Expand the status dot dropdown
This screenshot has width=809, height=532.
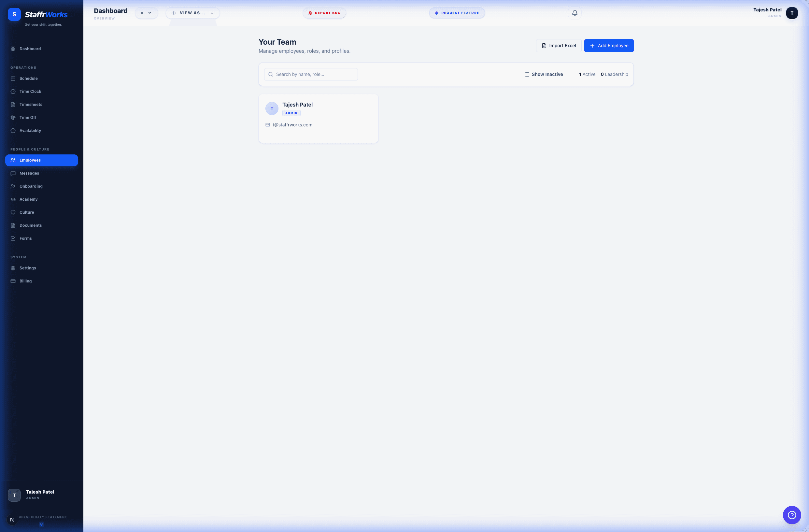coord(146,13)
